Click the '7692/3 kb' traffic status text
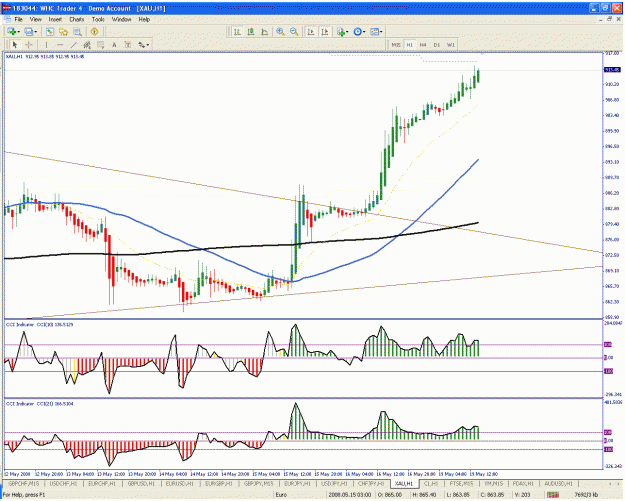 click(x=586, y=495)
